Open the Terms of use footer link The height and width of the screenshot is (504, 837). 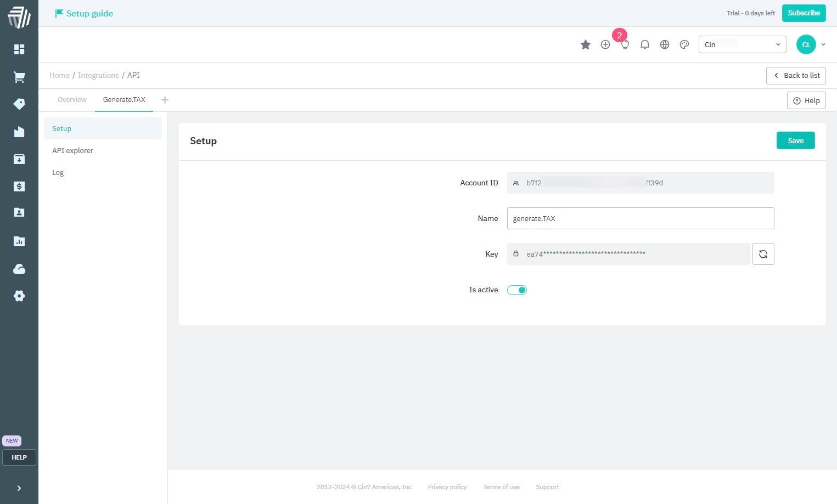point(501,487)
